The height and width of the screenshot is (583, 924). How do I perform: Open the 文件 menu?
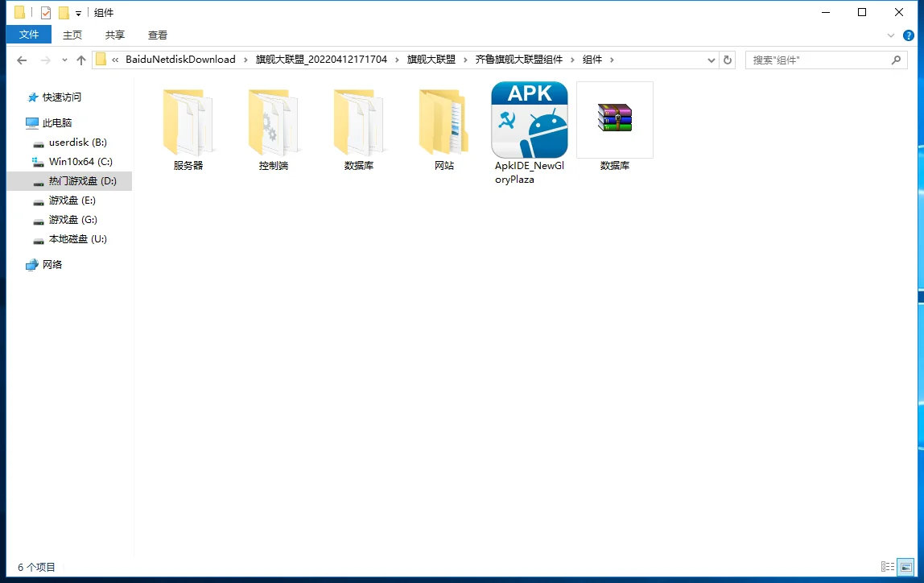pos(29,35)
